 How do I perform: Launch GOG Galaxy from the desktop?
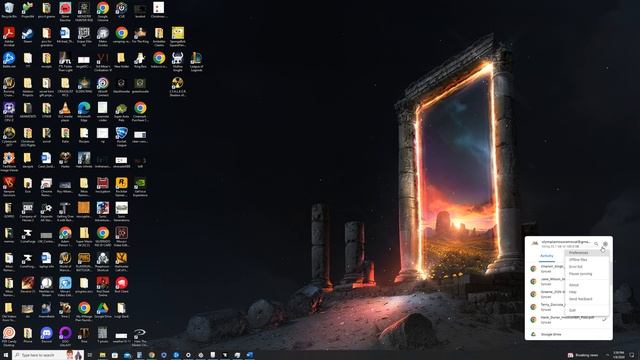click(x=65, y=336)
